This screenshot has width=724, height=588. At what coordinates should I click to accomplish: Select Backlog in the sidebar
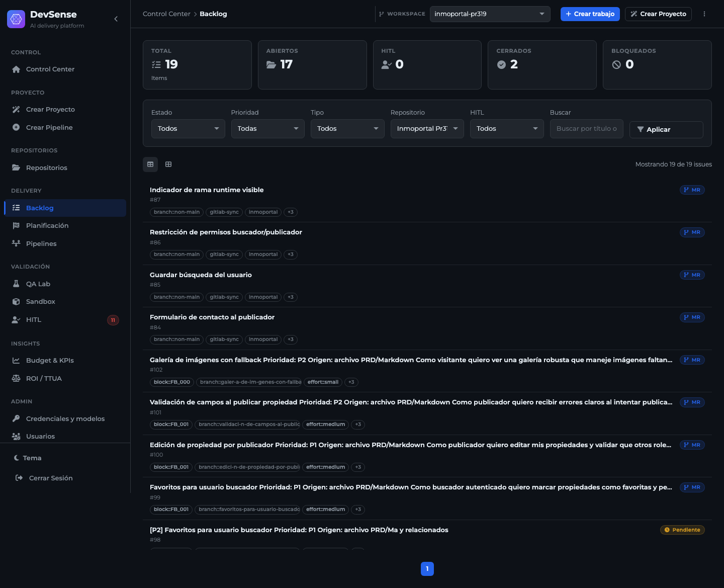tap(65, 208)
